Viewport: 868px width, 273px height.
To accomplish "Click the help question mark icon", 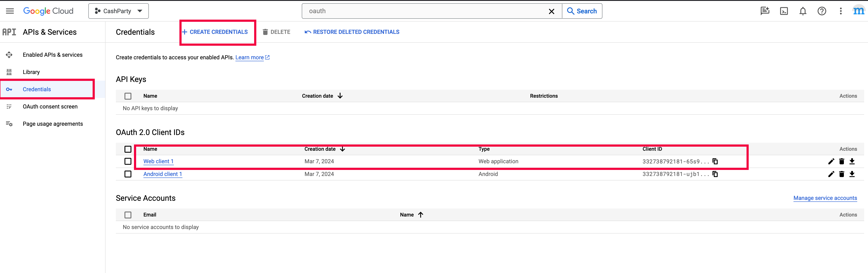I will pyautogui.click(x=821, y=11).
